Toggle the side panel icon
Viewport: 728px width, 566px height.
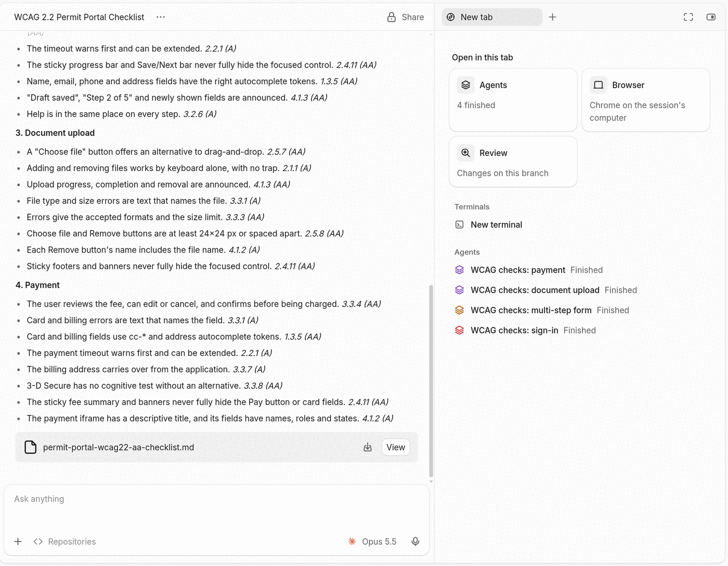click(711, 17)
